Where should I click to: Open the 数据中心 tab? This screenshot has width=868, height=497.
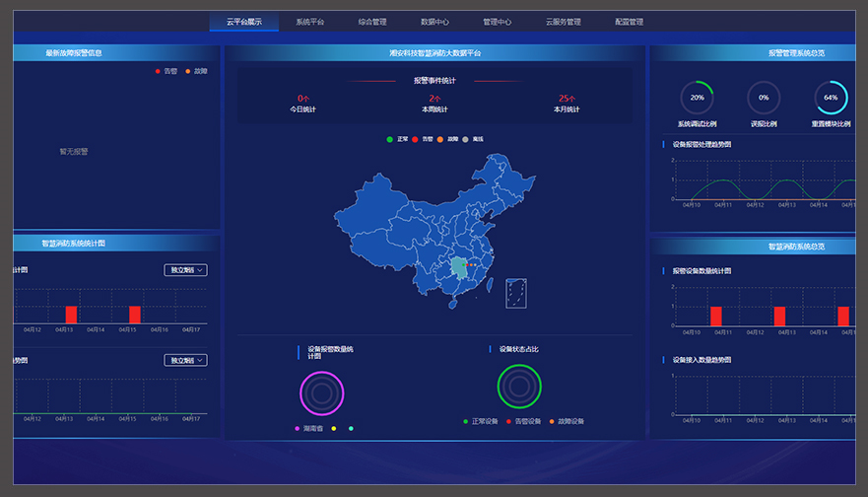tap(434, 22)
